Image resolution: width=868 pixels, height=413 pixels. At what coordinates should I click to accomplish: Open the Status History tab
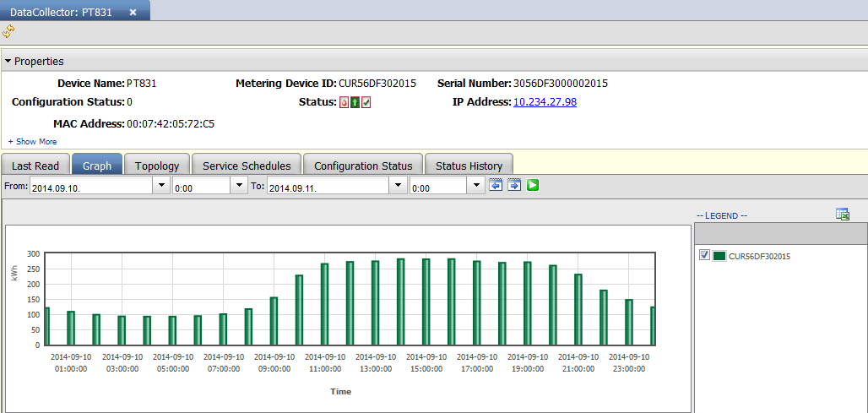click(469, 166)
